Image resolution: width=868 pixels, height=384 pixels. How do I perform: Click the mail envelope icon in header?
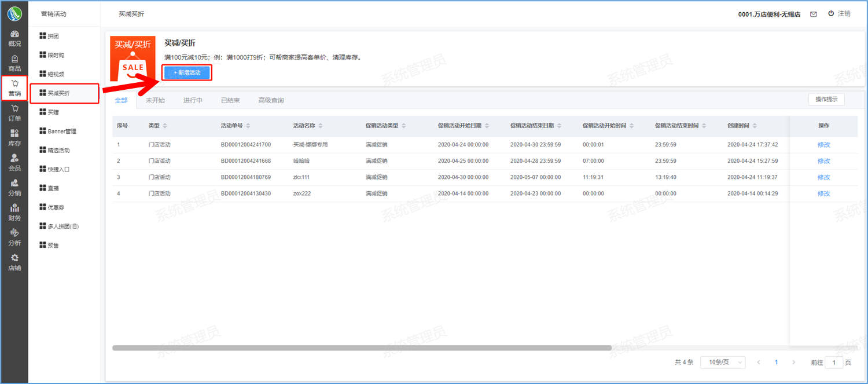tap(814, 14)
